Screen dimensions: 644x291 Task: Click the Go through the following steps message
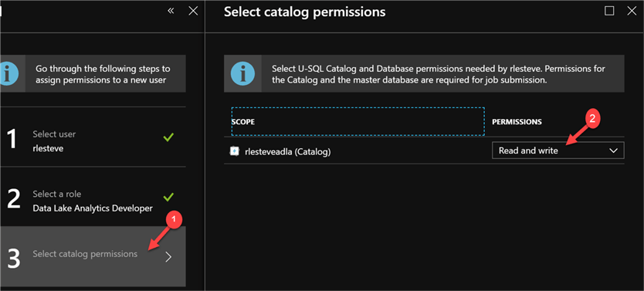point(103,74)
